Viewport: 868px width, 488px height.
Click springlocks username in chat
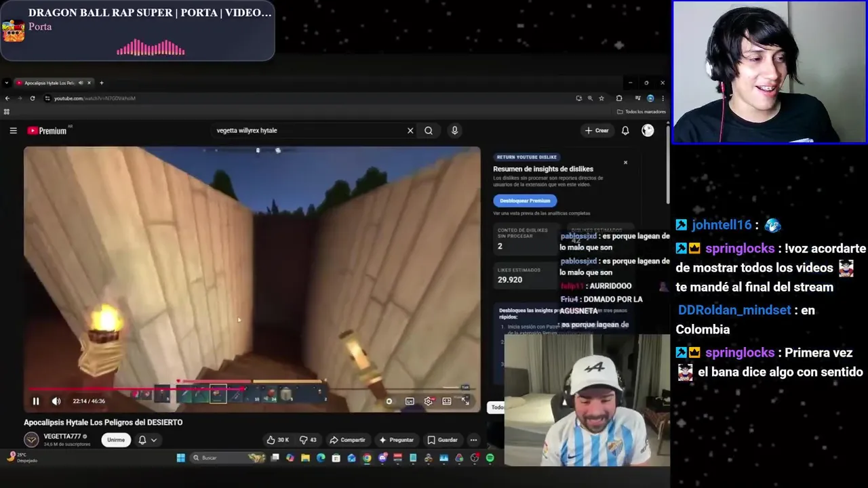(x=740, y=249)
